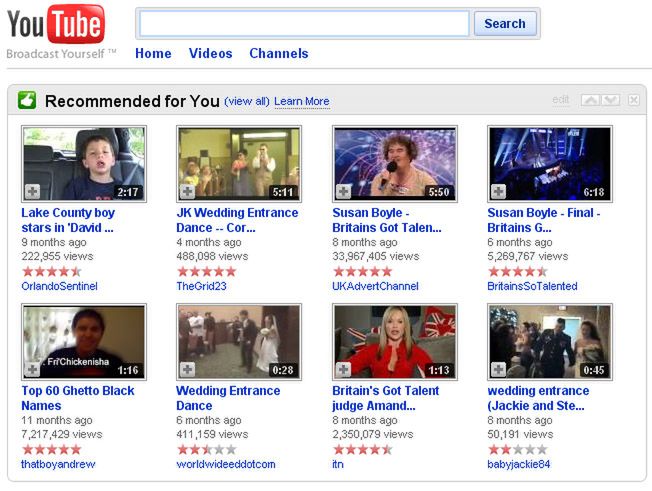Open babyjackie84 channel link
The image size is (652, 491).
pyautogui.click(x=519, y=464)
